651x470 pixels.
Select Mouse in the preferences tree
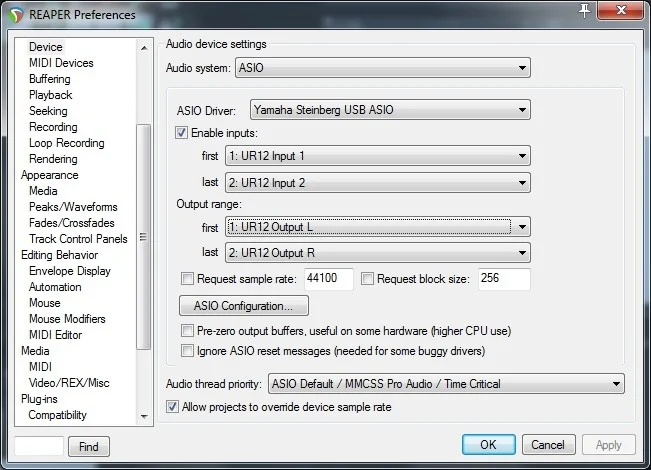pyautogui.click(x=45, y=303)
